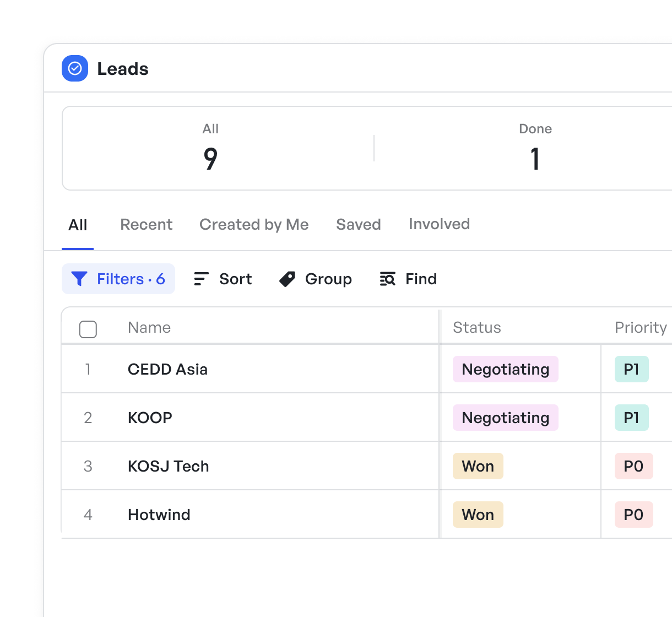Click the Status column header
This screenshot has height=617, width=672.
click(x=477, y=328)
